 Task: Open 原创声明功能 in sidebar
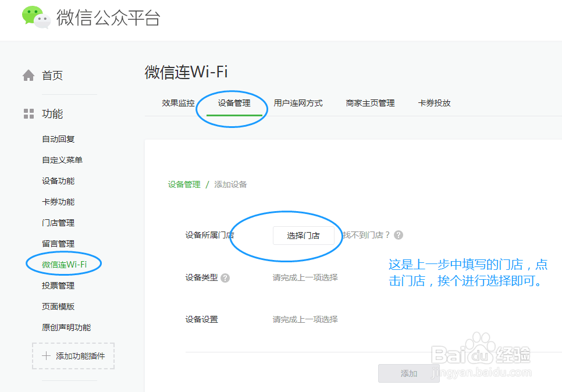point(66,327)
